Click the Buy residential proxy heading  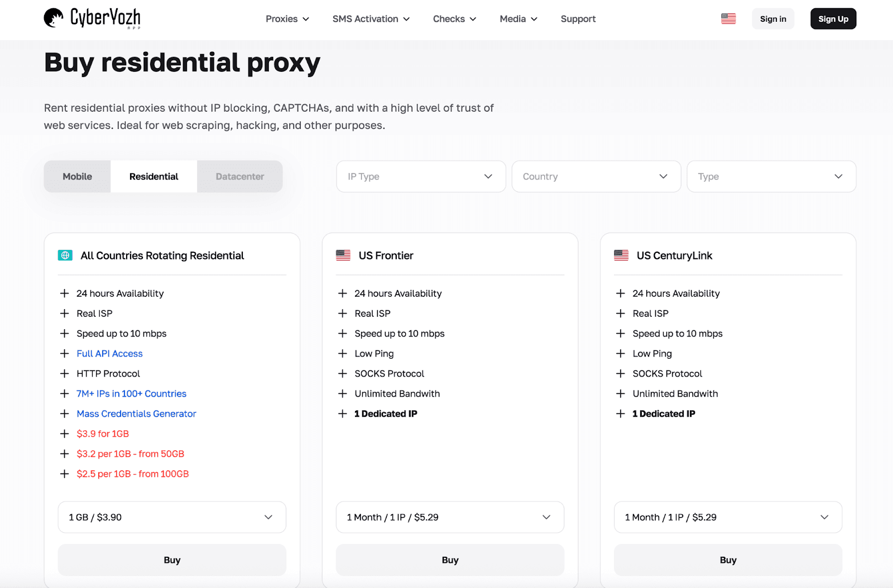click(x=183, y=62)
